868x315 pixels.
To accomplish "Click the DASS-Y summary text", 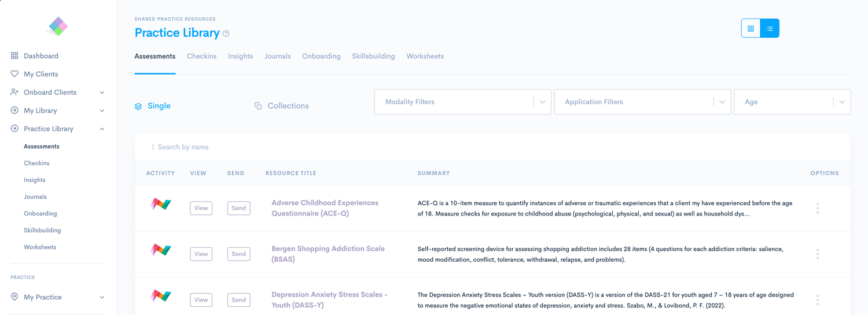I will 605,300.
